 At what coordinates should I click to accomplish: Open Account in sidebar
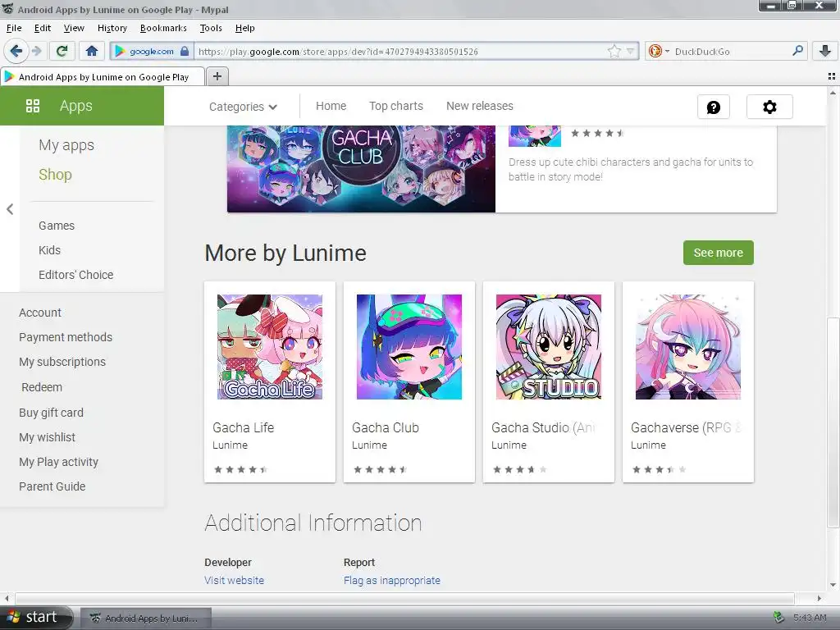click(x=40, y=313)
